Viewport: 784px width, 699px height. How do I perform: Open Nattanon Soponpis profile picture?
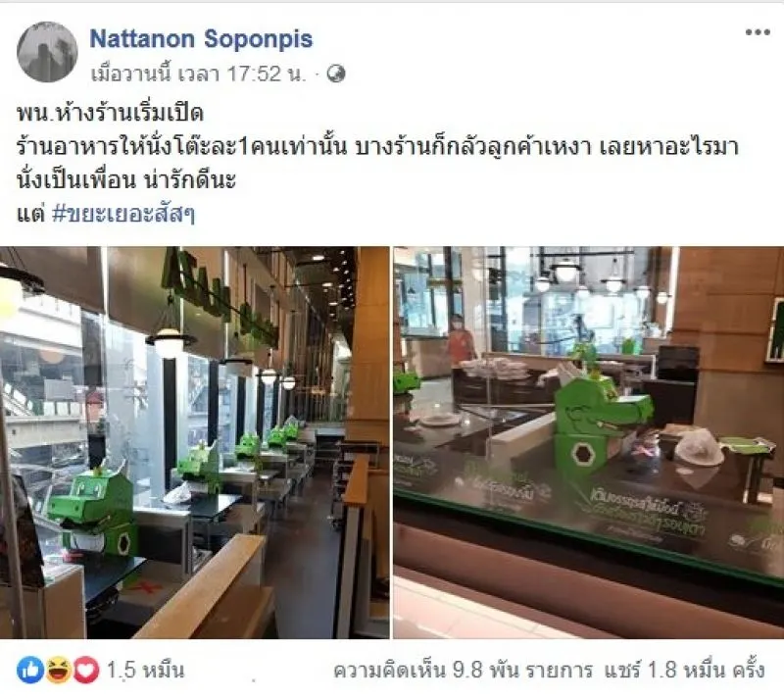pos(47,52)
